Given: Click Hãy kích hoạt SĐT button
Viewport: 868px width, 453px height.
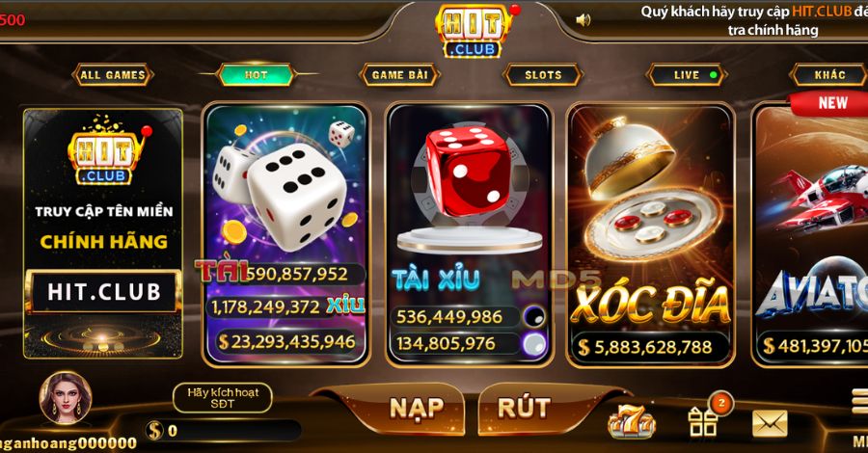Looking at the screenshot, I should (223, 398).
